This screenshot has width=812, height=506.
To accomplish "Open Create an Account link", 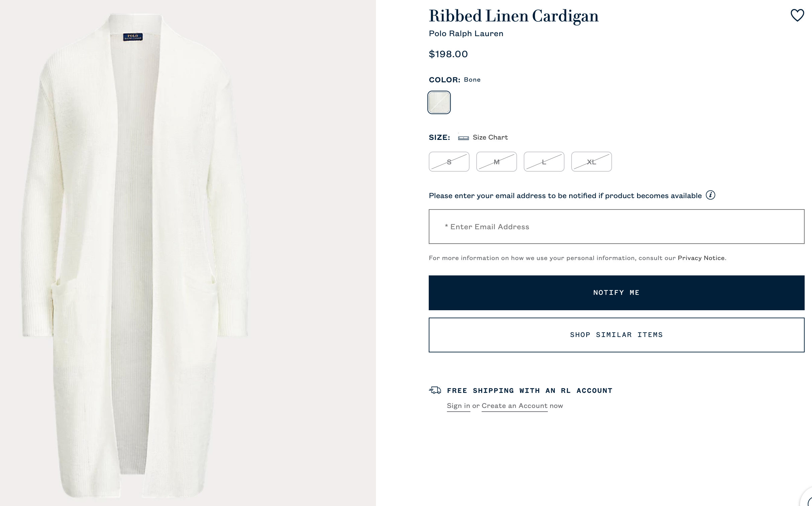I will (x=514, y=406).
